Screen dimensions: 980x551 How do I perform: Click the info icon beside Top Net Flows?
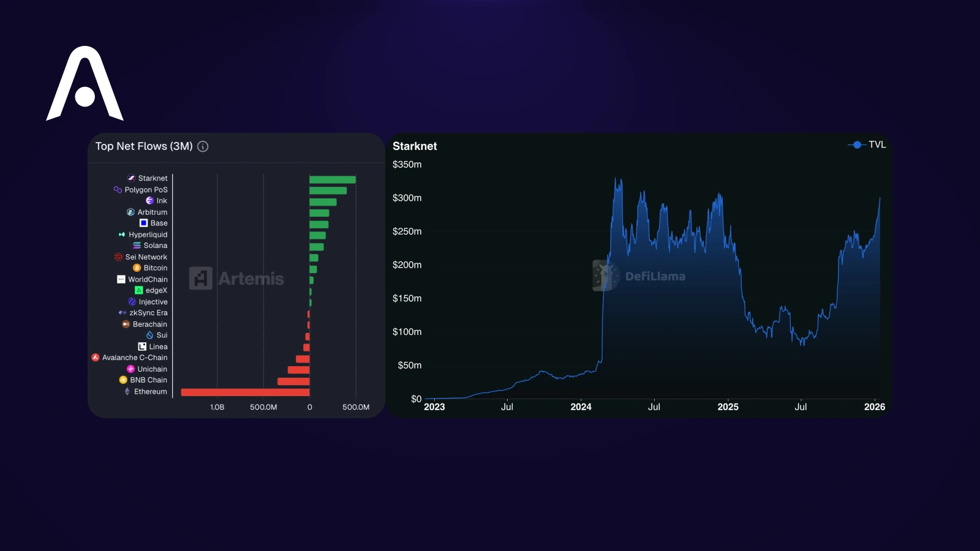click(x=203, y=146)
